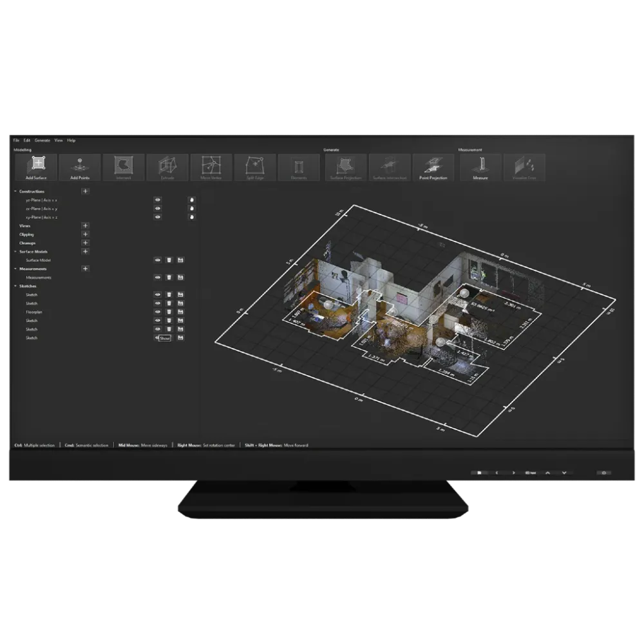The image size is (644, 644).
Task: Open the Generate menu
Action: point(43,140)
